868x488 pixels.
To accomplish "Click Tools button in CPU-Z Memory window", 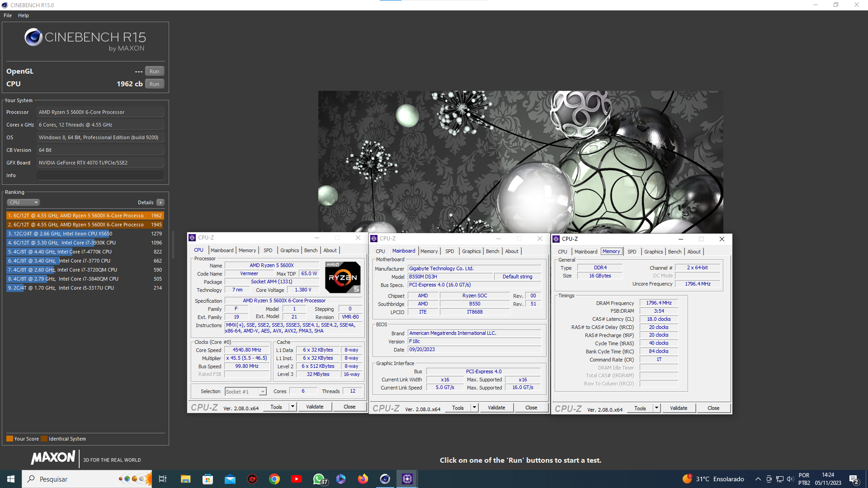I will 640,408.
